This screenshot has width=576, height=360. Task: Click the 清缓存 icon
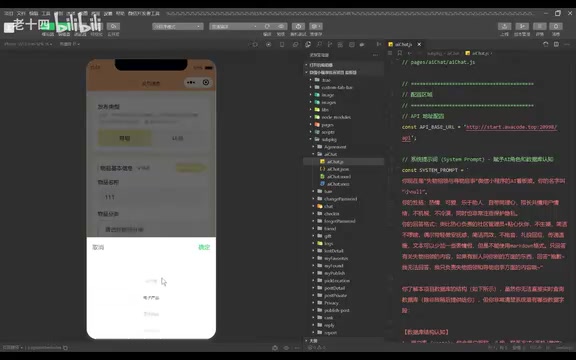[x=316, y=26]
